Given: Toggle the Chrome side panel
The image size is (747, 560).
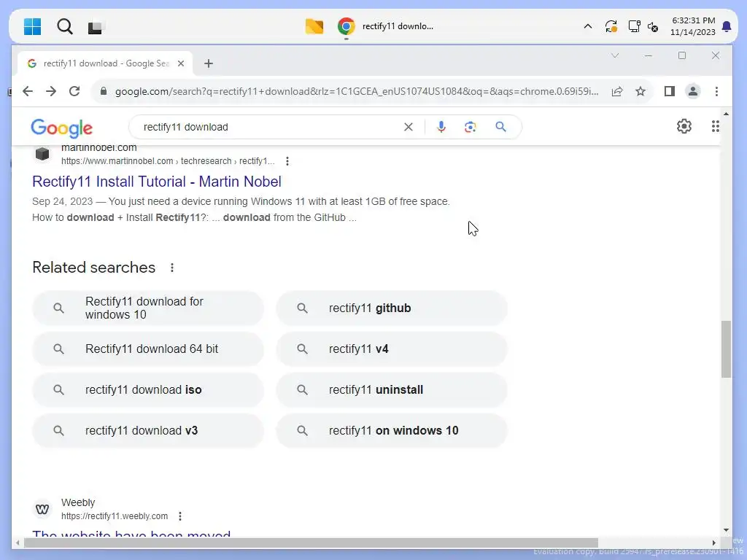Looking at the screenshot, I should pyautogui.click(x=670, y=91).
